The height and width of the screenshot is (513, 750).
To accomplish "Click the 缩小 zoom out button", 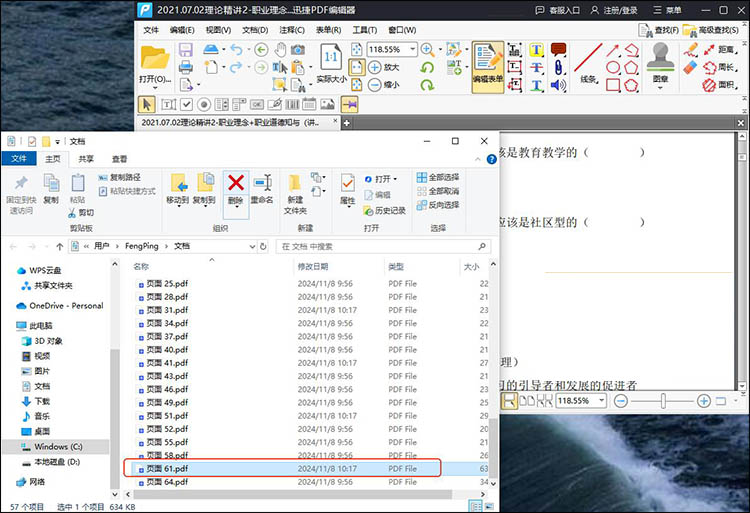I will 384,85.
